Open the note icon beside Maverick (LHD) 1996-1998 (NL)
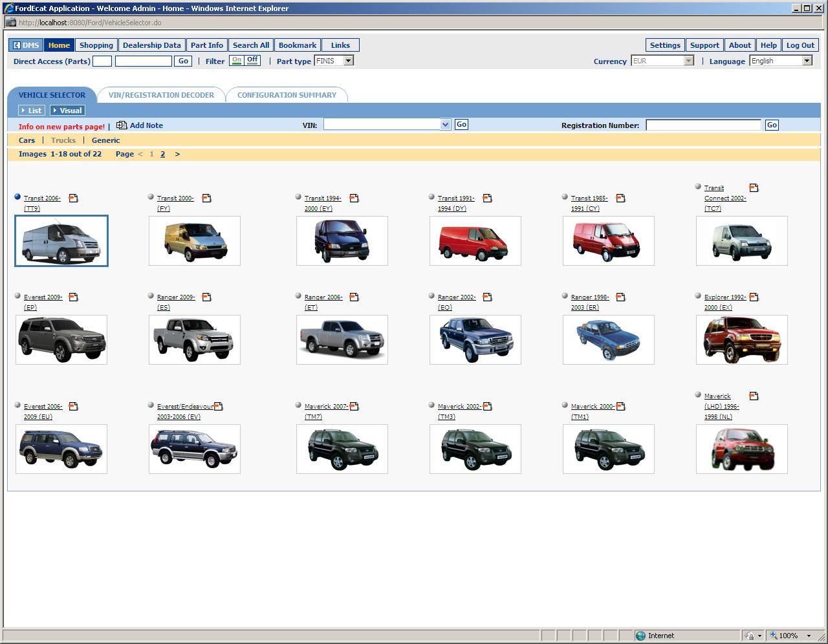 point(754,396)
